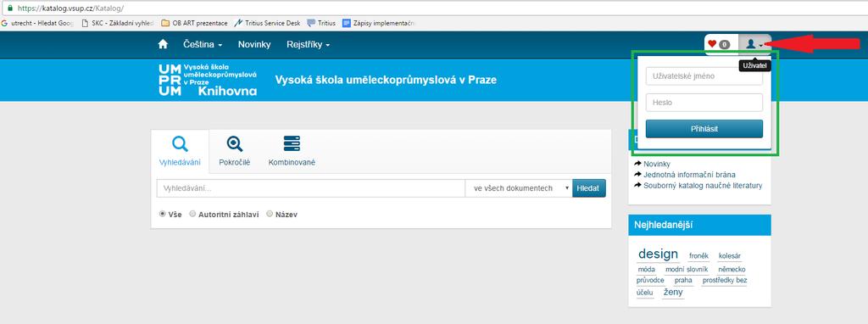The image size is (868, 324).
Task: Click the 'móda' tag
Action: click(646, 269)
